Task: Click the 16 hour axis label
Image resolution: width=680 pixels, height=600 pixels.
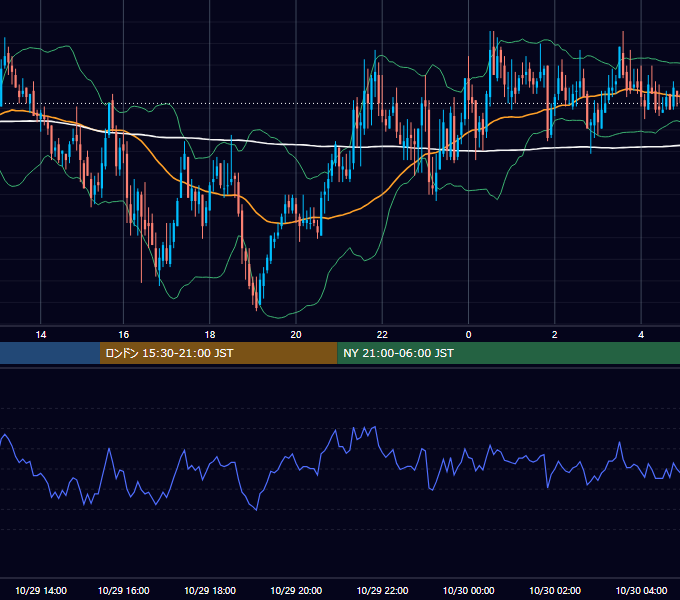Action: (124, 335)
